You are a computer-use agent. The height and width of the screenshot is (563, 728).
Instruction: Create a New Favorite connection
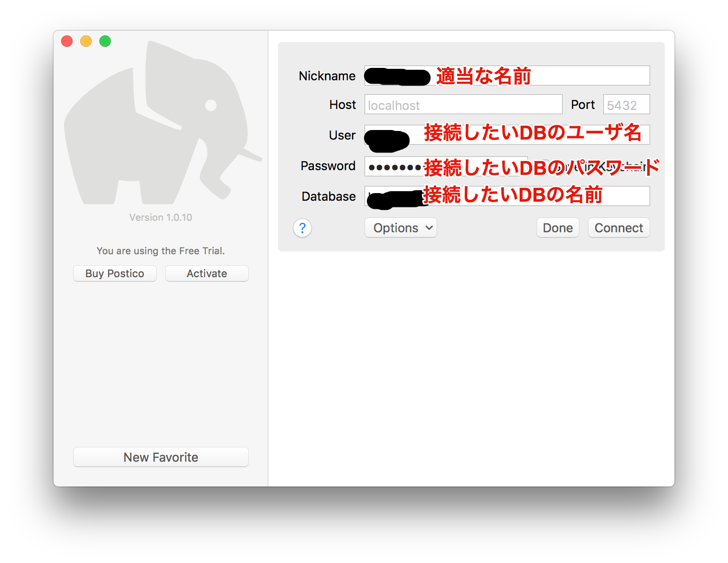(161, 457)
